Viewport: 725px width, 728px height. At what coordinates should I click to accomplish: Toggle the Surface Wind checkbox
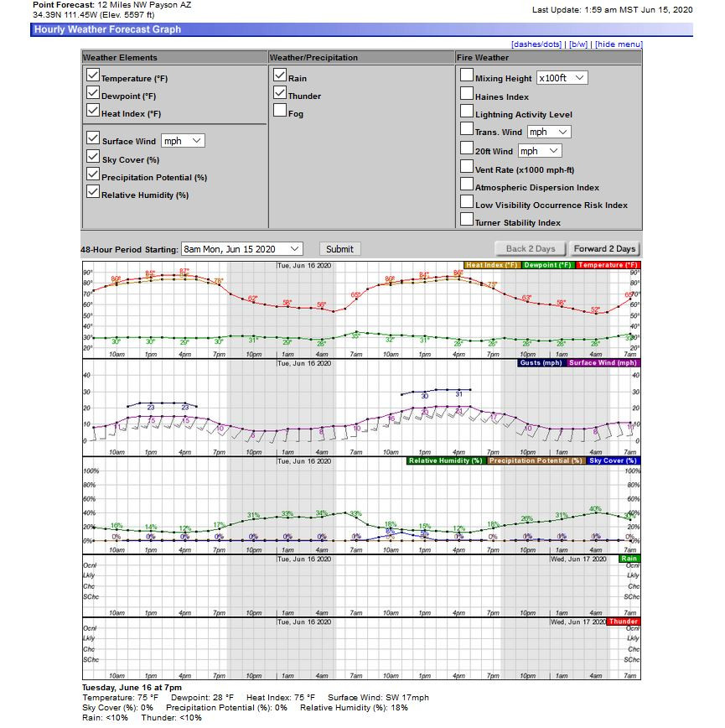pos(93,138)
